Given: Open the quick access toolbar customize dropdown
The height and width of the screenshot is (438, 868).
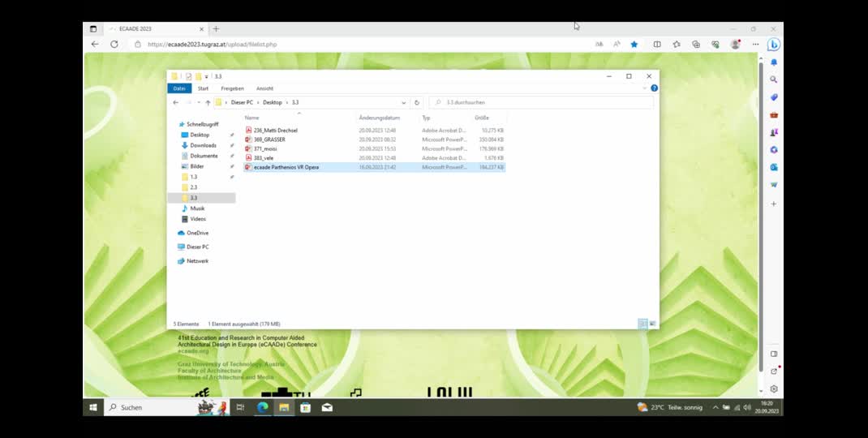Looking at the screenshot, I should pos(207,76).
